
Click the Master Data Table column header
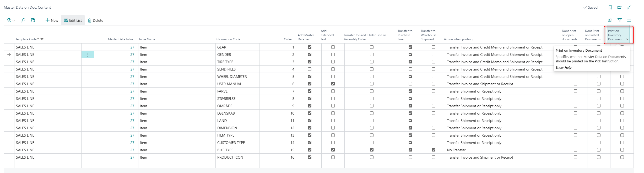[120, 39]
